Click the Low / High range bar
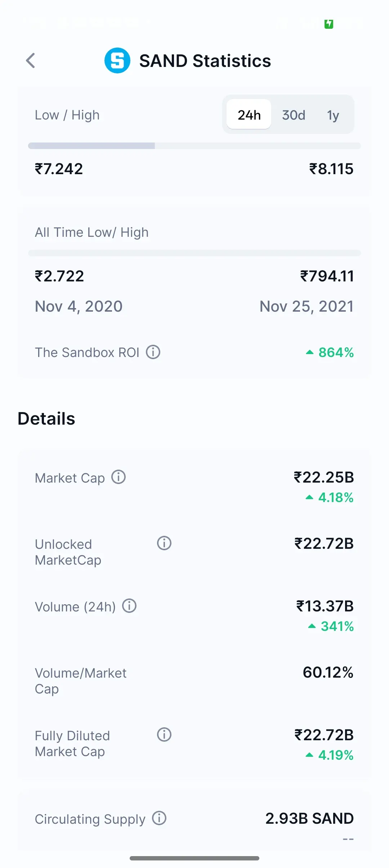Screen dimensions: 389x868 point(194,146)
